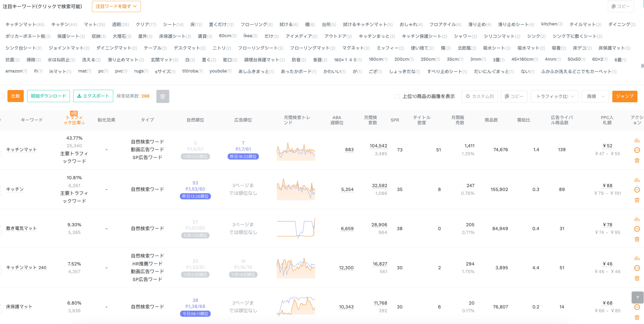
Task: Open bar chart icon for キッチンマット row
Action: pos(637,141)
